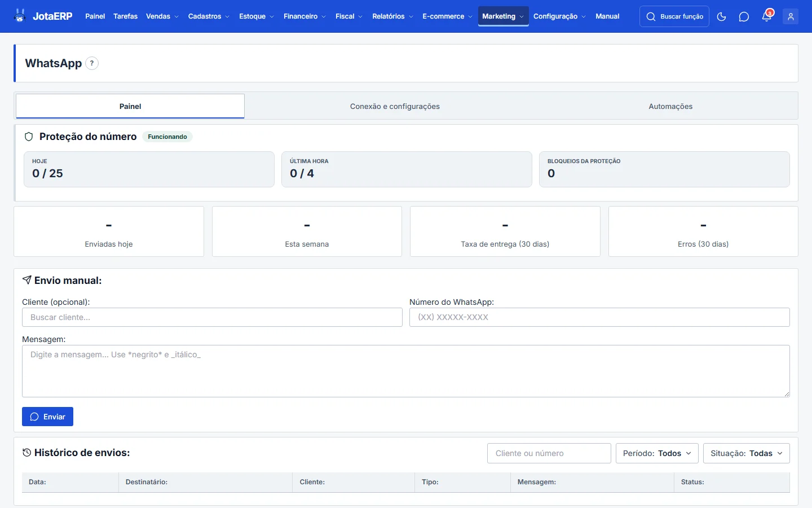The height and width of the screenshot is (508, 812).
Task: Open the Vendas dropdown menu
Action: (x=162, y=16)
